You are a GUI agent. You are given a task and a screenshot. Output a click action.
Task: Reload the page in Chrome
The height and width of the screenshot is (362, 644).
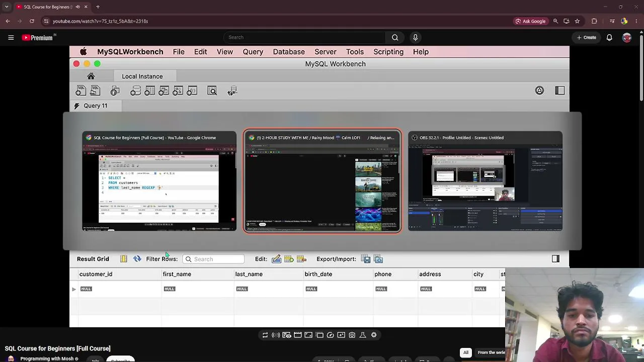[32, 21]
